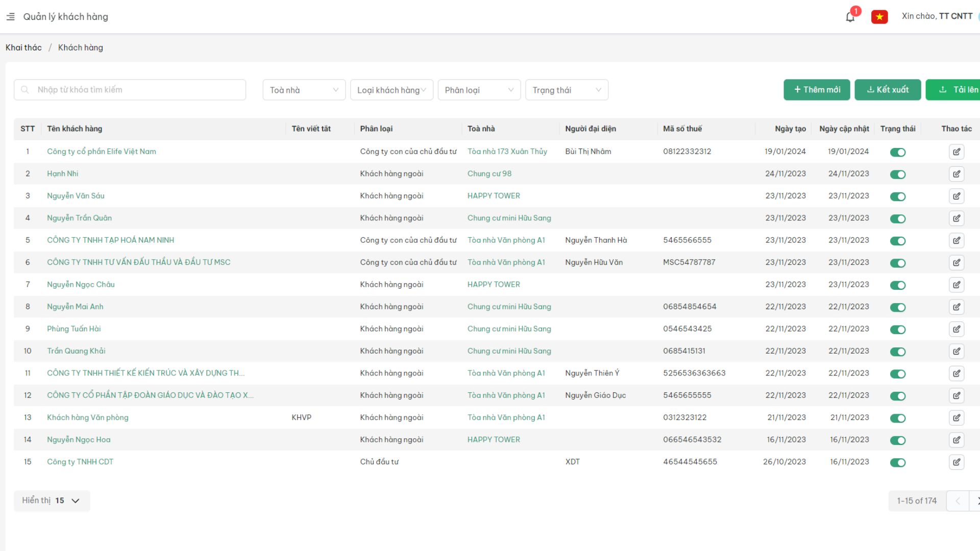Click the XDT representative cell
980x551 pixels.
point(572,462)
